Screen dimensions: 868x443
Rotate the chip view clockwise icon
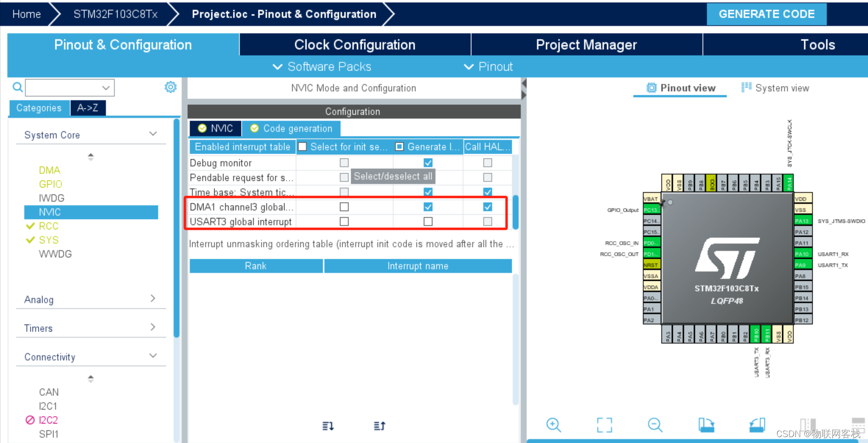pos(706,425)
